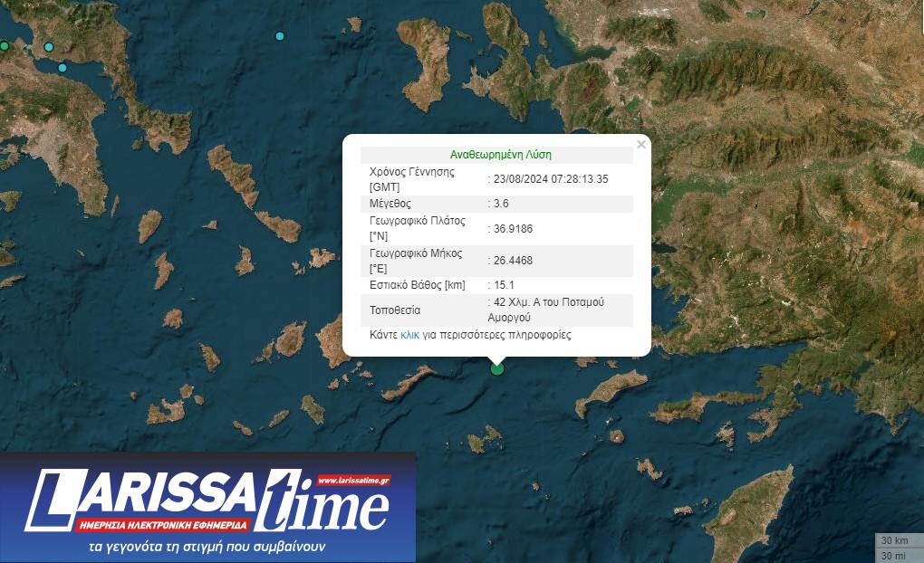Select the teal marker in the gulf water
The image size is (924, 563).
(x=63, y=68)
